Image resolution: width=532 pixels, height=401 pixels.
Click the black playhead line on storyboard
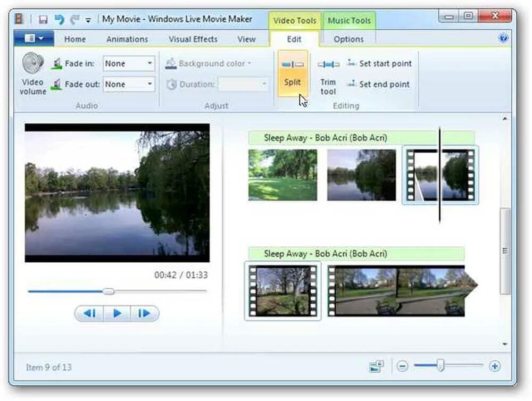tap(440, 175)
